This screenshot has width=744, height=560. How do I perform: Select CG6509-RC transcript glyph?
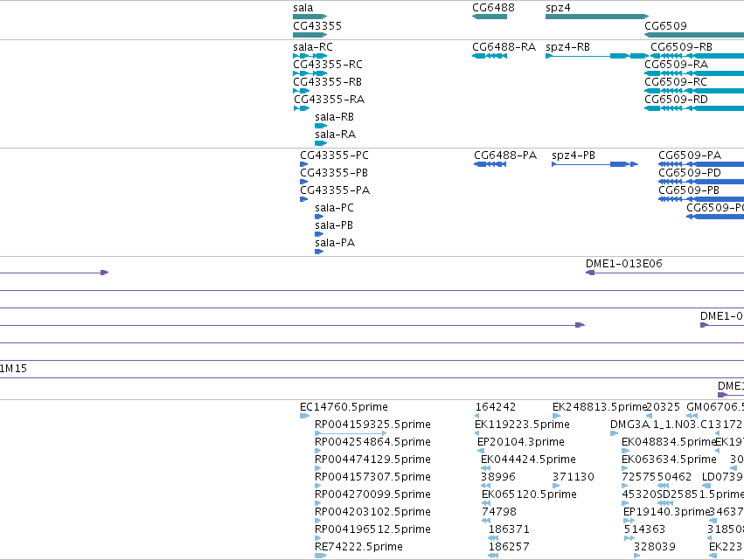tap(694, 91)
